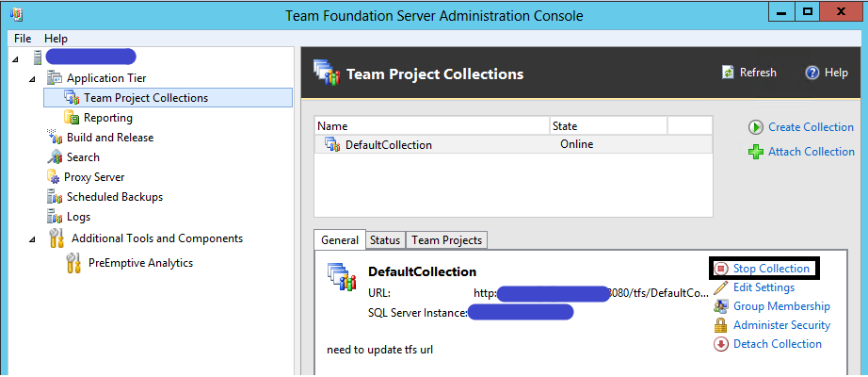Click the Application Tier node icon

pyautogui.click(x=55, y=78)
